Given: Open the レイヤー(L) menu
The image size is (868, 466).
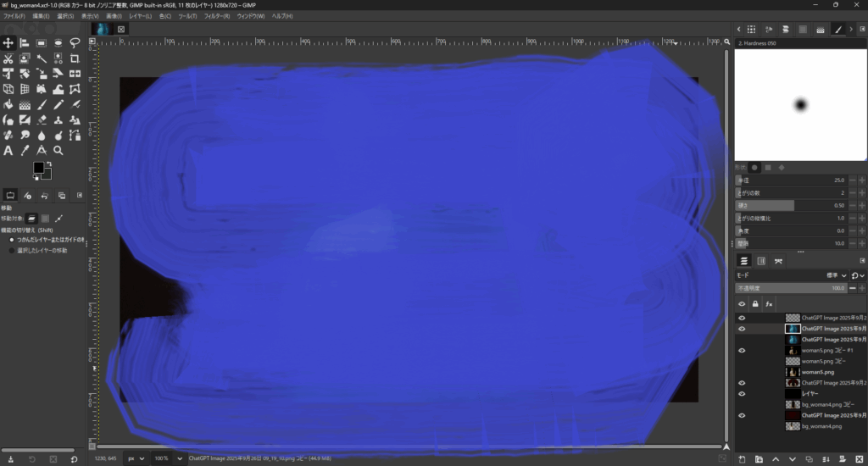Looking at the screenshot, I should click(141, 16).
